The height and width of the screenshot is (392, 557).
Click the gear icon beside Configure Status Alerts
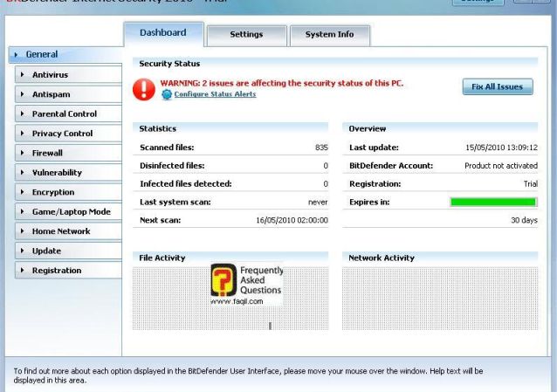tap(167, 94)
